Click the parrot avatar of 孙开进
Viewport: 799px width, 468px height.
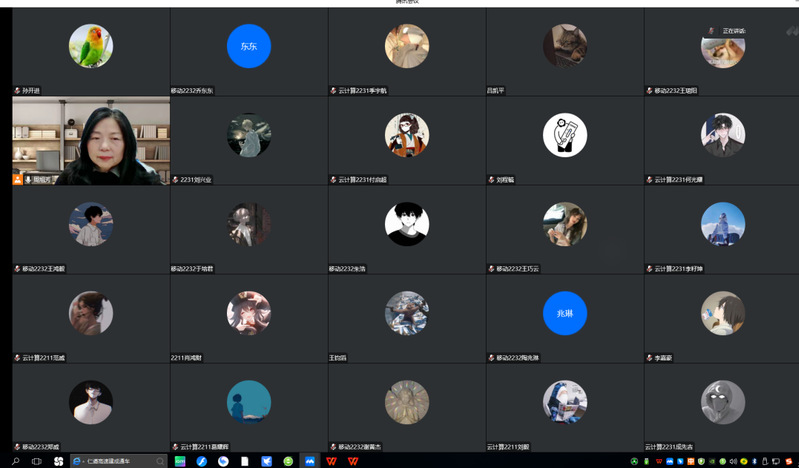click(90, 46)
